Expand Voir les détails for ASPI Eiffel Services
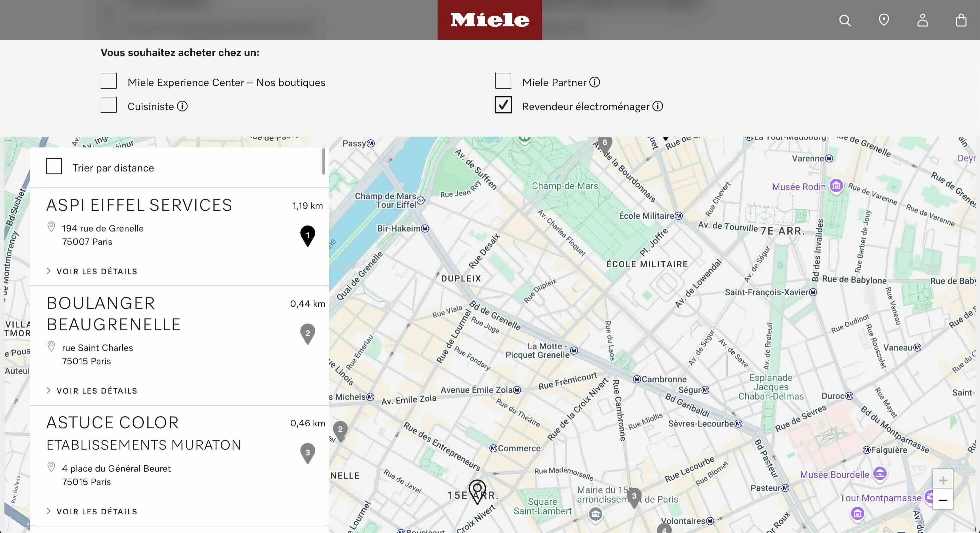 tap(92, 272)
